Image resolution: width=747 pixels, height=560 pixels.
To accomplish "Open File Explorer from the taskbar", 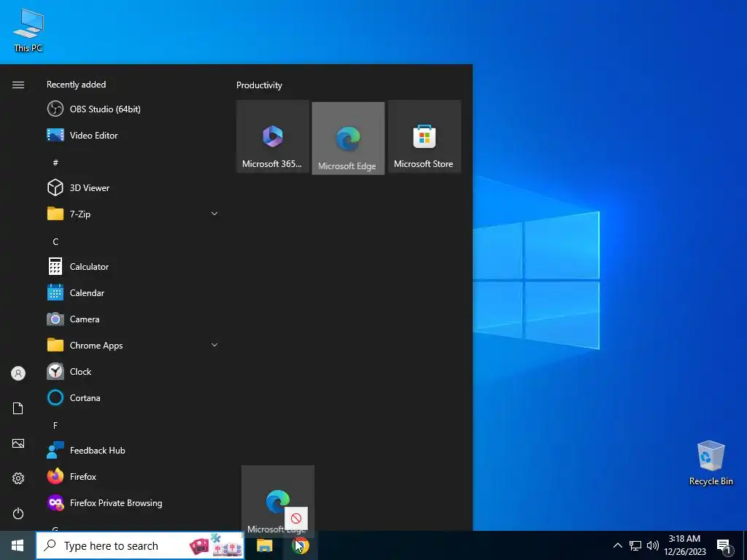I will (x=264, y=545).
